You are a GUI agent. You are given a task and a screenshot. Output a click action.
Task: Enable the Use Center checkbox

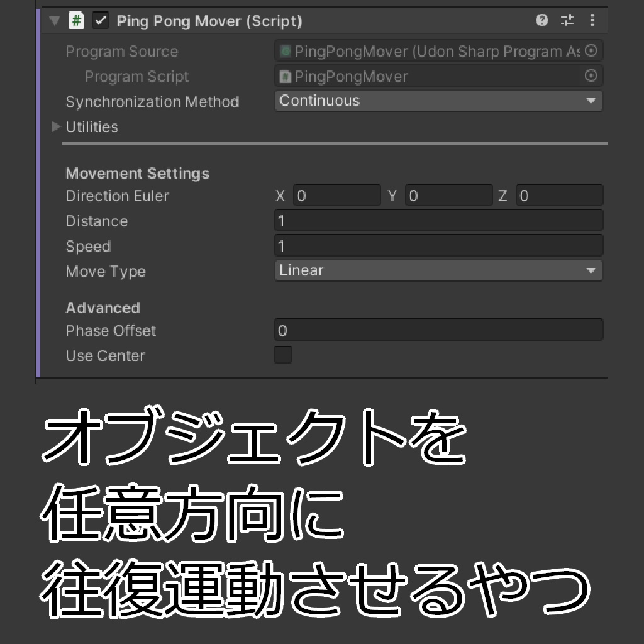pos(283,355)
